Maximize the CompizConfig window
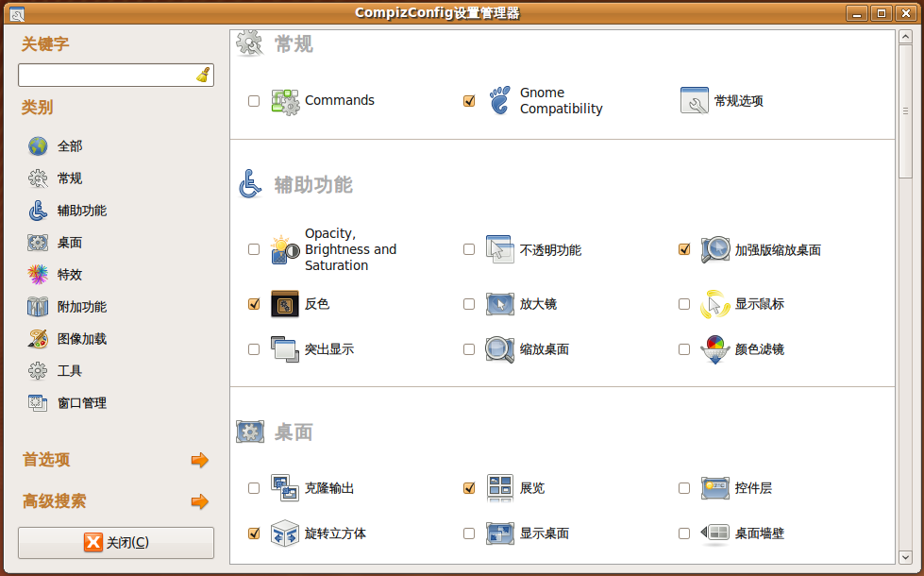 click(882, 13)
